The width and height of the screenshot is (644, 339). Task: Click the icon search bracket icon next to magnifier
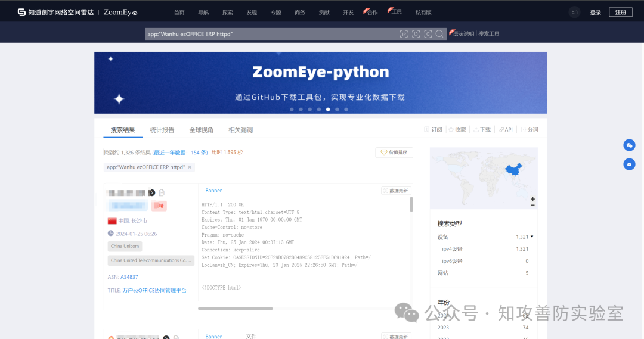pyautogui.click(x=428, y=34)
